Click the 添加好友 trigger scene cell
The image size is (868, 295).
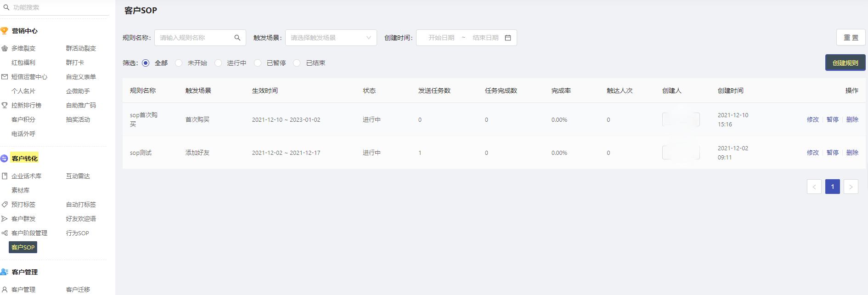[197, 153]
